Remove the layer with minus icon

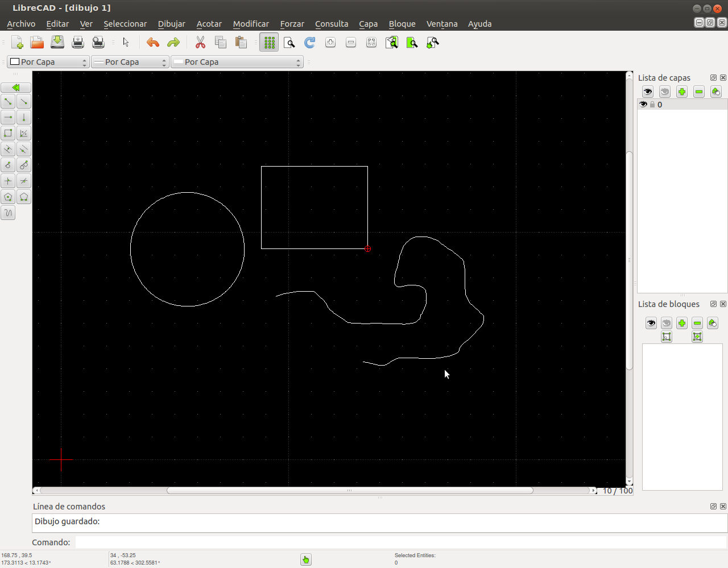699,92
